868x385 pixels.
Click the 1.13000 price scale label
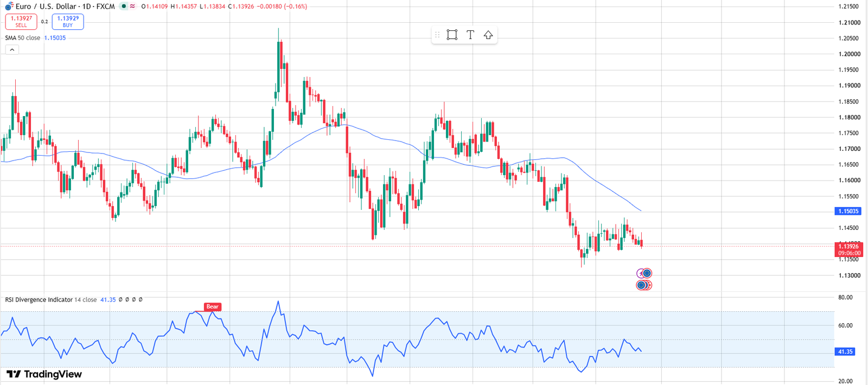tap(849, 275)
